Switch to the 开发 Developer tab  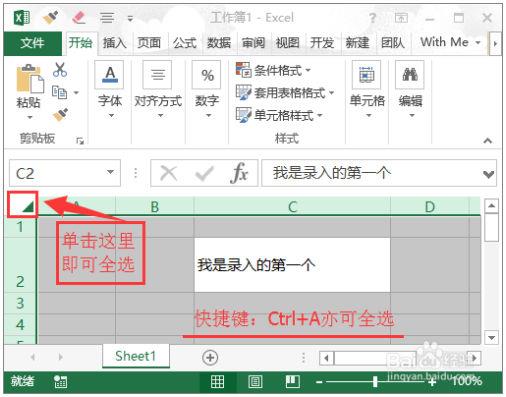322,43
